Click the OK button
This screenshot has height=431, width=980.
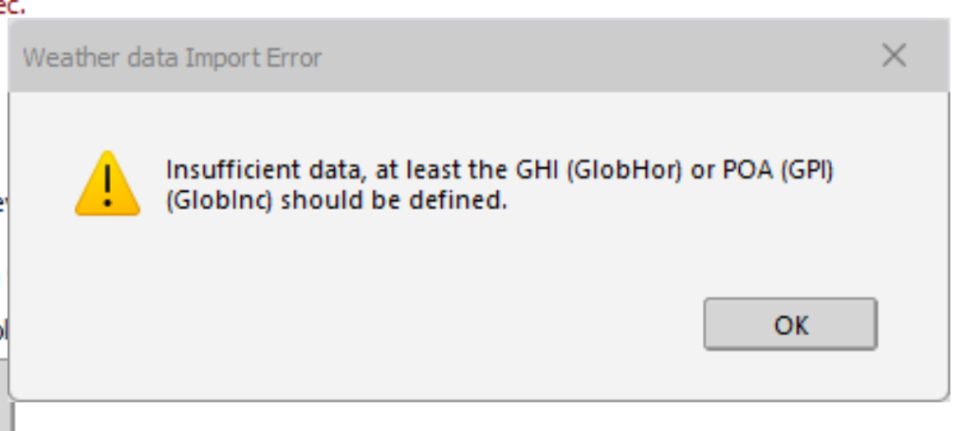790,324
